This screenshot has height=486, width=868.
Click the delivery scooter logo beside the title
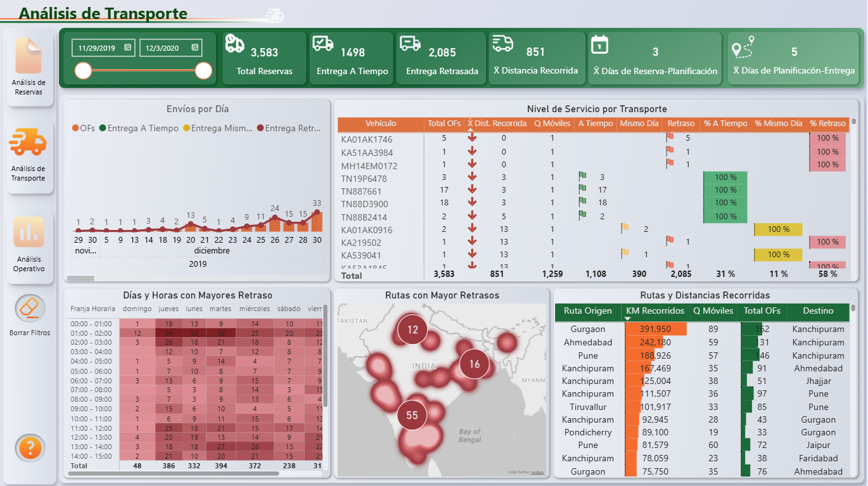274,15
